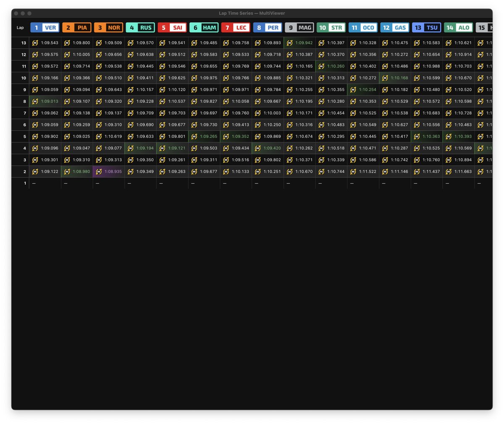
Task: Click tyre icon next to PIA's 1:10.005 lap
Action: tap(67, 55)
